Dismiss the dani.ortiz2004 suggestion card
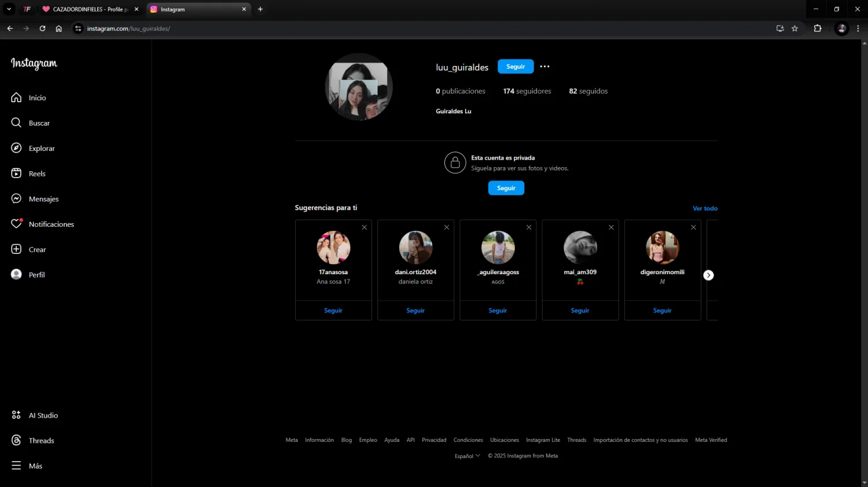The width and height of the screenshot is (868, 487). [447, 227]
